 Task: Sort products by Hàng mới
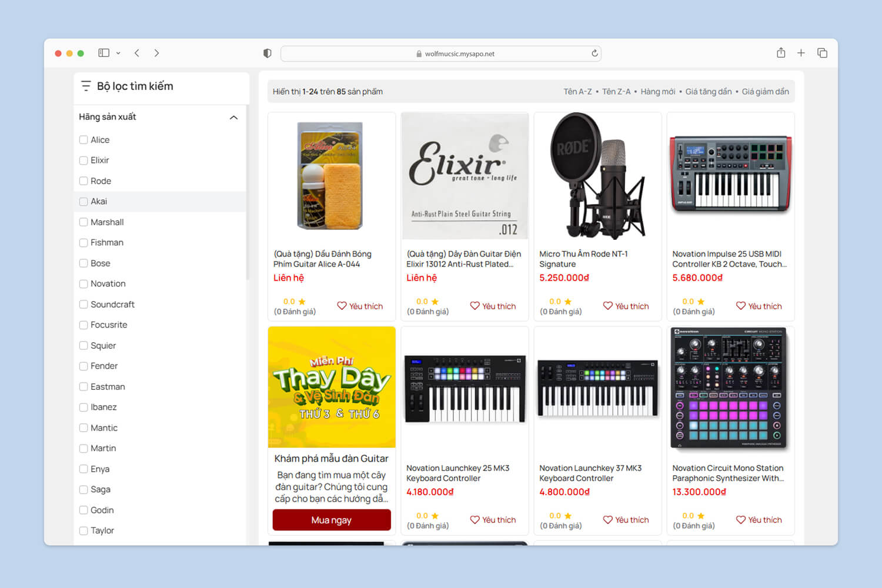click(657, 92)
